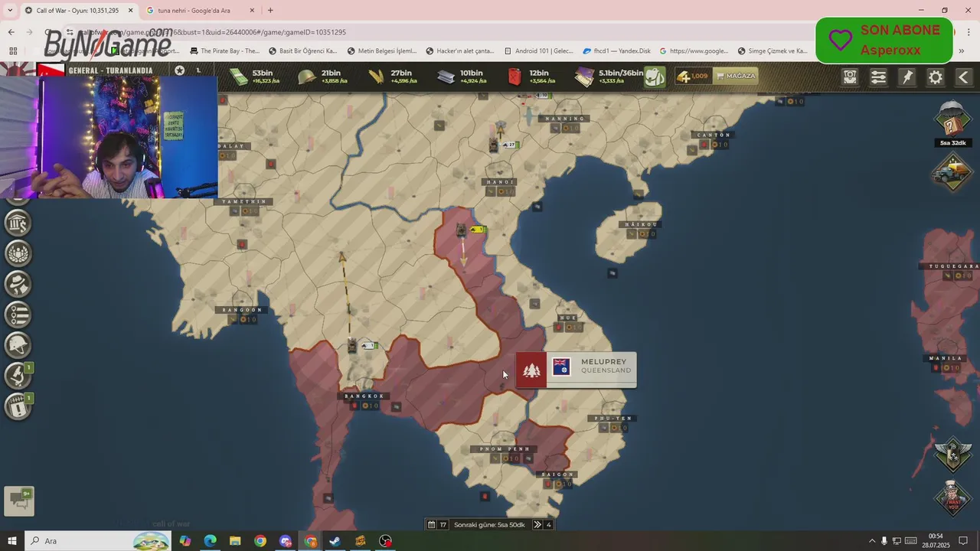The width and height of the screenshot is (980, 551).
Task: Collapse the top right menu arrow
Action: [x=964, y=77]
